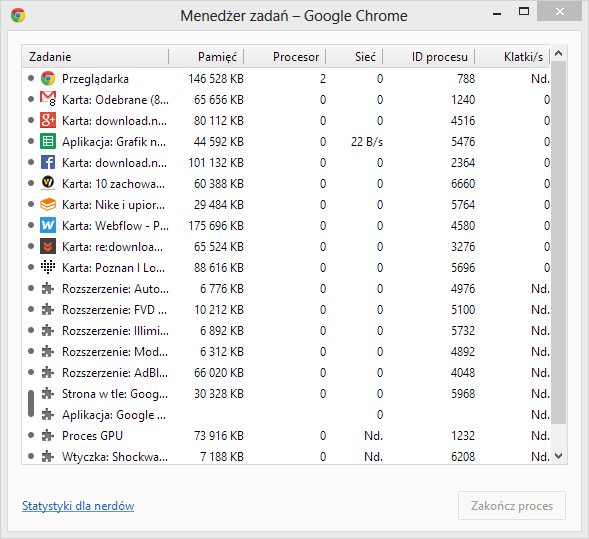Select the Facebook icon row
The height and width of the screenshot is (539, 589).
click(x=286, y=163)
